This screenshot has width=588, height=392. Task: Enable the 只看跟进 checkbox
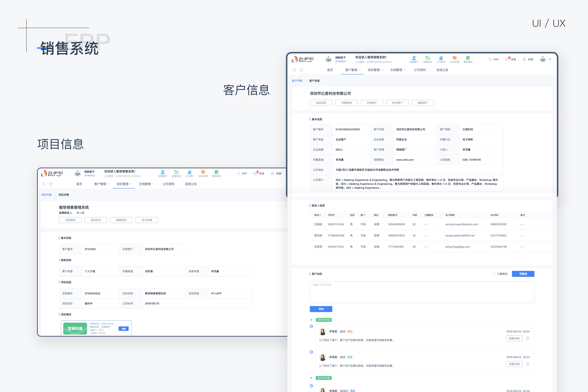pos(494,274)
